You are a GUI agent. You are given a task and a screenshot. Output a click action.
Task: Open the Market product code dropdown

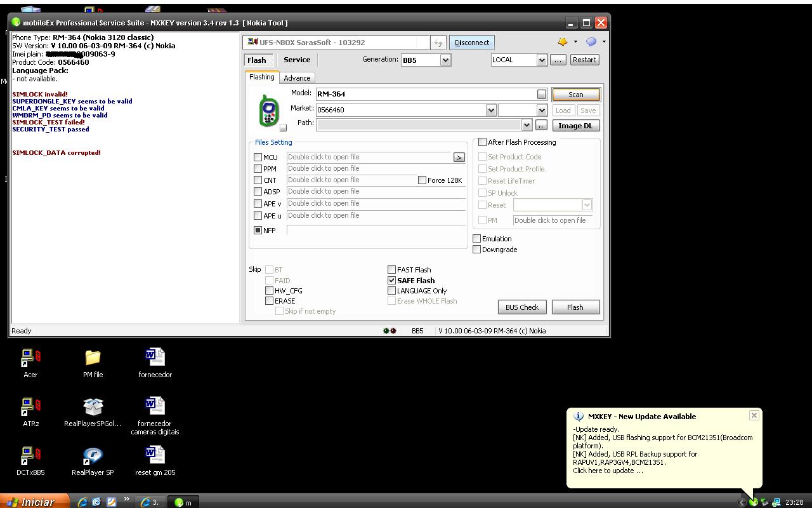coord(491,110)
